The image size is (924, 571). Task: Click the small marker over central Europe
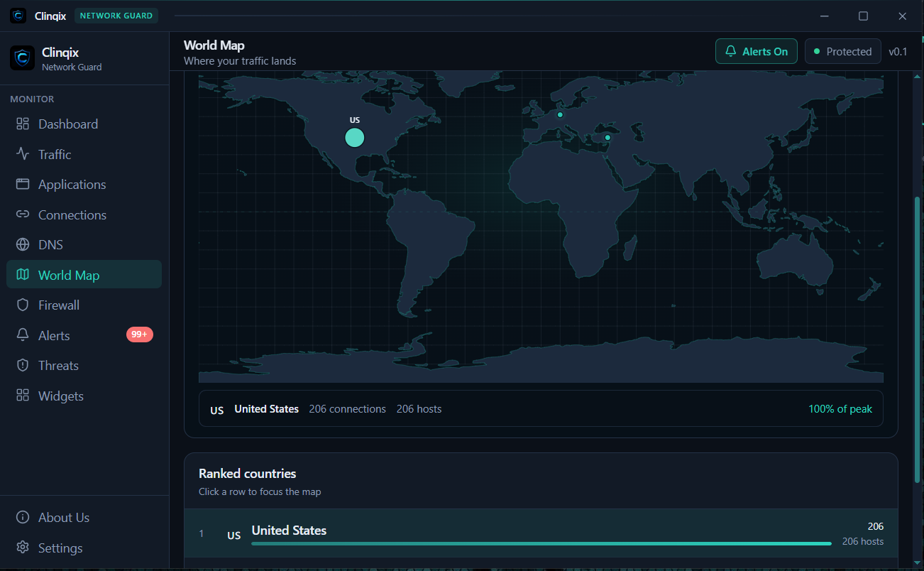[x=560, y=114]
